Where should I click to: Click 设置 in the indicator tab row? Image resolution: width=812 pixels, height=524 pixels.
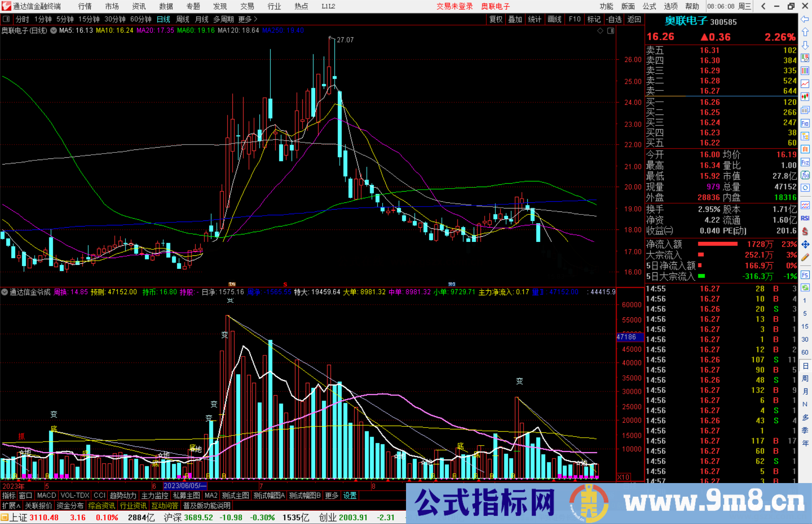(x=350, y=495)
